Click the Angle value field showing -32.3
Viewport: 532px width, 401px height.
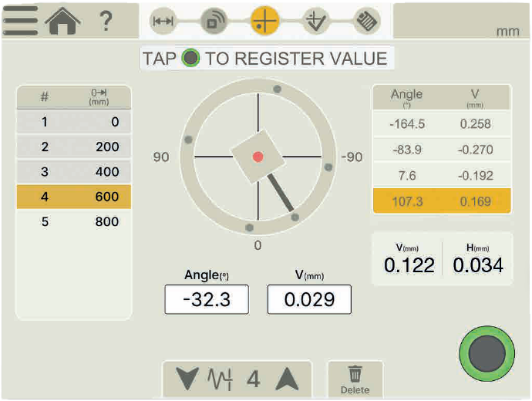click(x=207, y=300)
